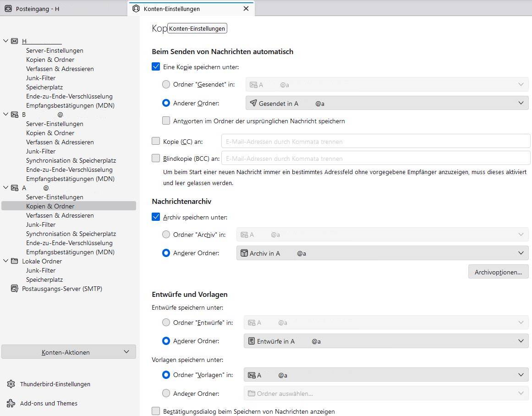Image resolution: width=532 pixels, height=416 pixels.
Task: Open the Vorlagen account dropdown
Action: tap(386, 375)
